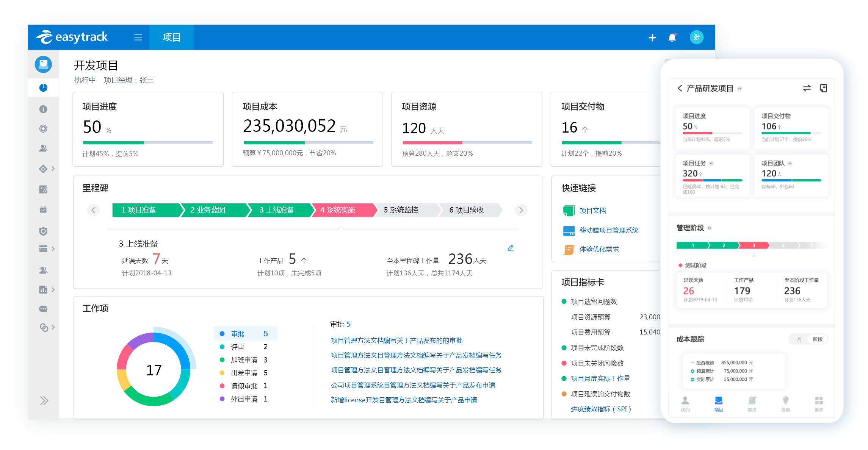The image size is (868, 450).
Task: Open approval 项目管理方法文档编写关于产品发布的的审批
Action: (x=396, y=341)
